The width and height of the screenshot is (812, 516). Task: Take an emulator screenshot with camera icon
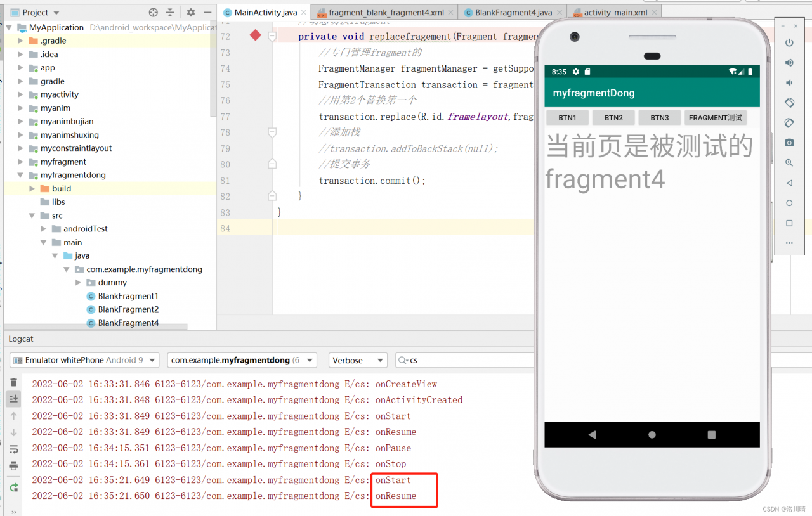point(789,143)
